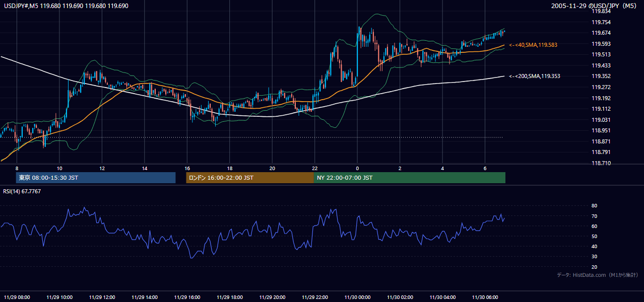644x302 pixels.
Task: Click price axis label 118.710
Action: (601, 163)
